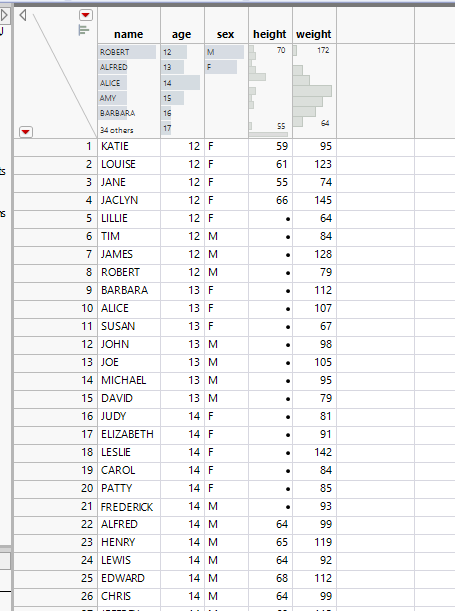Click the BARBARA bar in name header graph
The width and height of the screenshot is (455, 611).
113,113
